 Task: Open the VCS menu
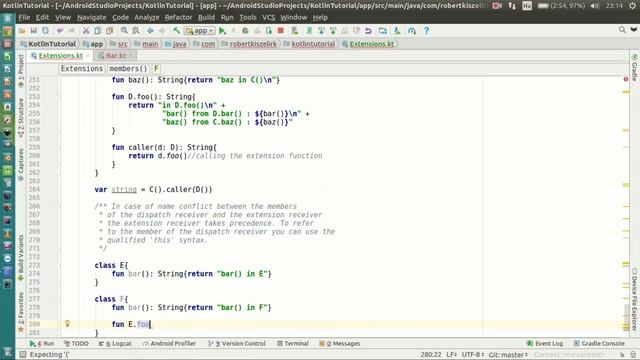268,18
